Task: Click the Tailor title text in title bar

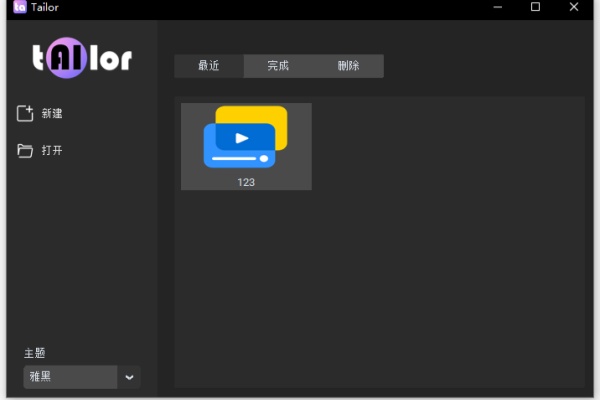Action: click(x=46, y=8)
